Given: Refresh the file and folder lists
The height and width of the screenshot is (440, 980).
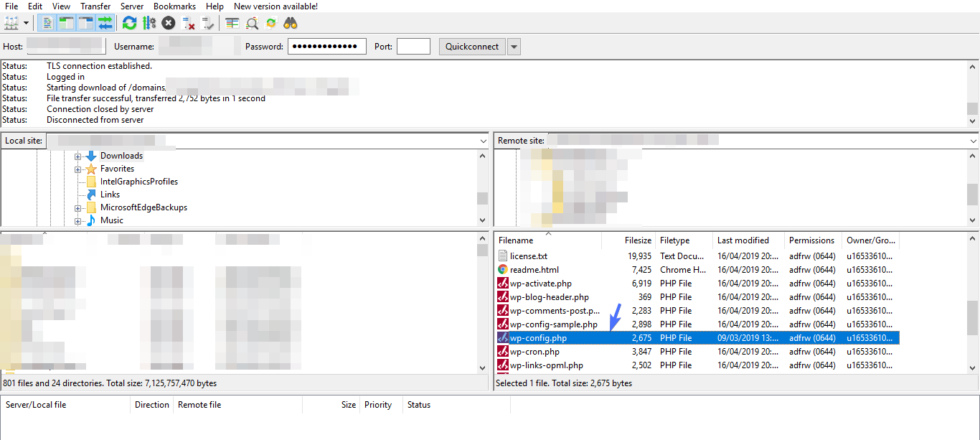Looking at the screenshot, I should [x=129, y=23].
